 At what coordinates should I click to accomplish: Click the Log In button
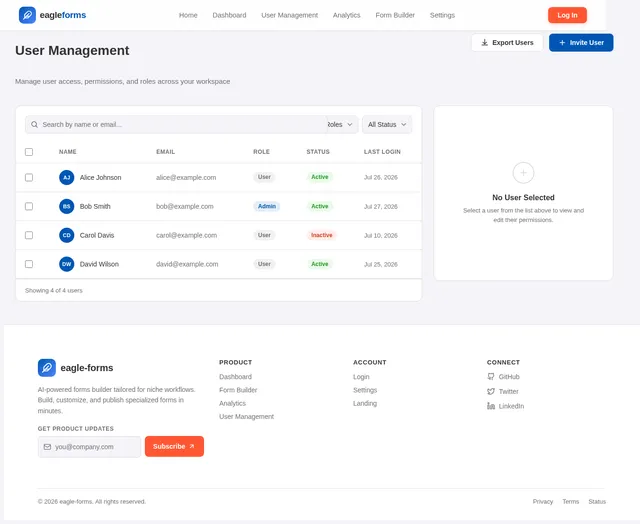pos(567,15)
